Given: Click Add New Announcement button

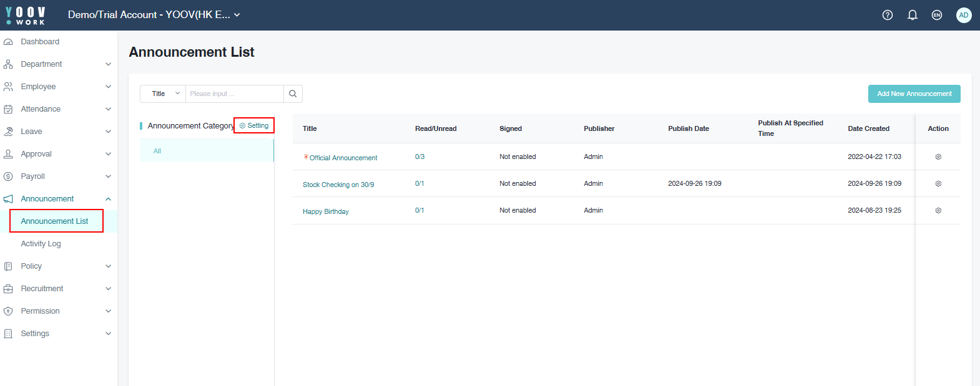Looking at the screenshot, I should click(914, 94).
